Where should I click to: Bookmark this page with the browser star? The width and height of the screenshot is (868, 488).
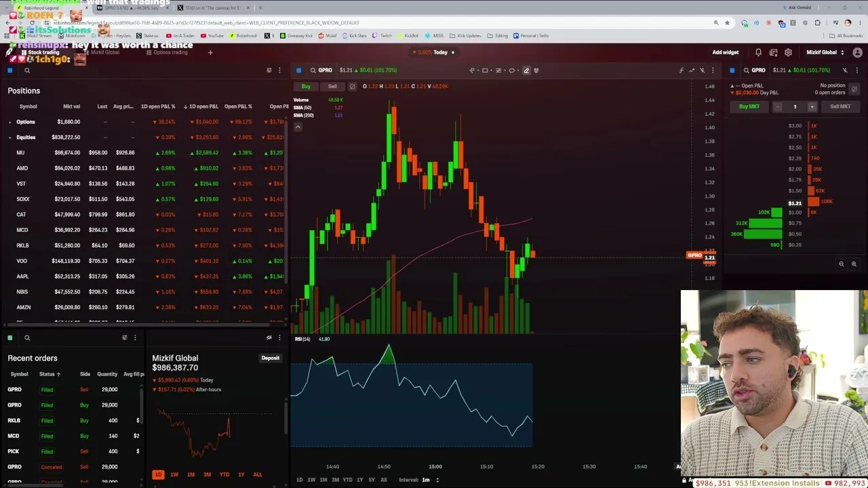point(727,23)
